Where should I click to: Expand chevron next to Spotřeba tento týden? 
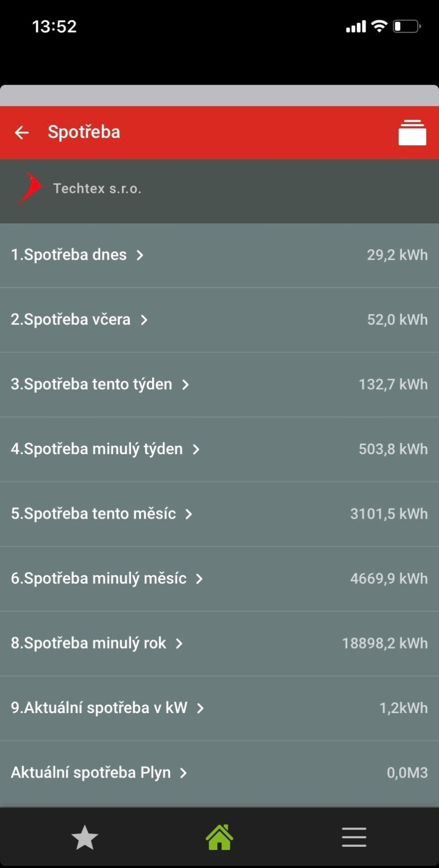[x=186, y=384]
